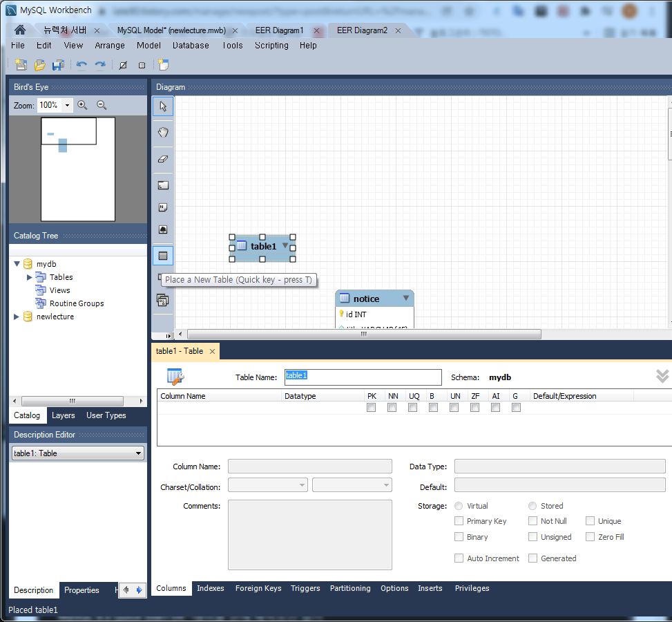Switch to the User Types tab
Viewport: 672px width, 622px height.
(106, 415)
